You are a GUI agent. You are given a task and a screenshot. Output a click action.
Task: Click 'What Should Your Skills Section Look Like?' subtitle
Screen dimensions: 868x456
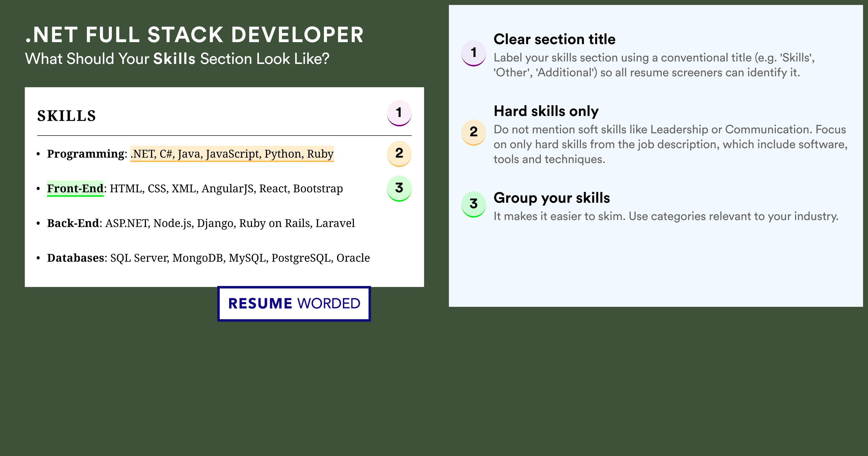pyautogui.click(x=177, y=58)
